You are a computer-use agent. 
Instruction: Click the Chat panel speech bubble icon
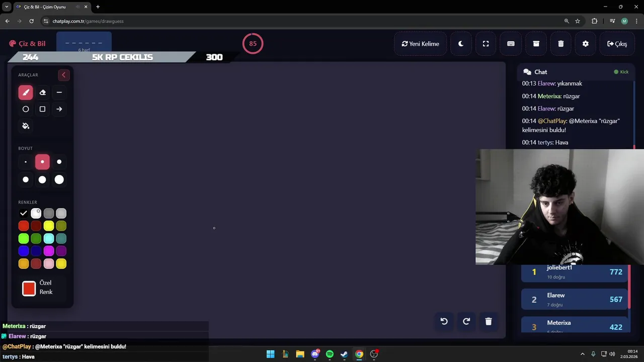pyautogui.click(x=527, y=72)
